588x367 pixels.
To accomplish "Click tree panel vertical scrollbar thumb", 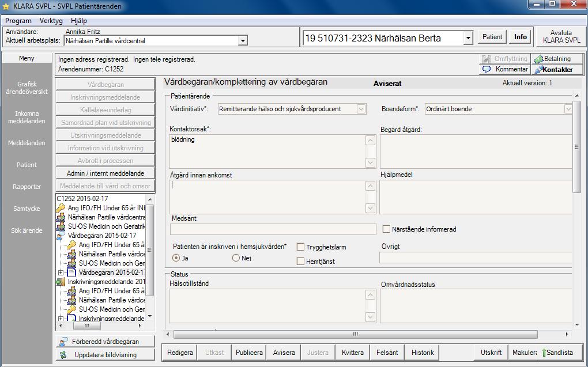I will [x=149, y=250].
